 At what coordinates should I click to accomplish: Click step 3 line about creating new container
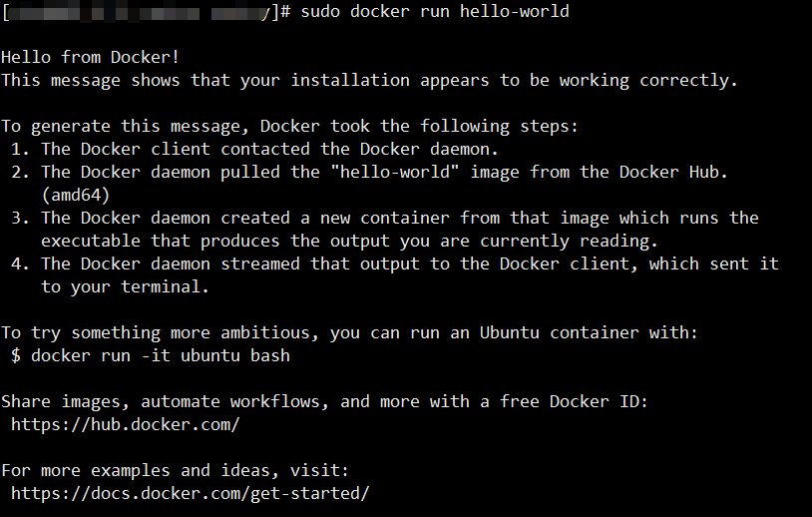399,218
